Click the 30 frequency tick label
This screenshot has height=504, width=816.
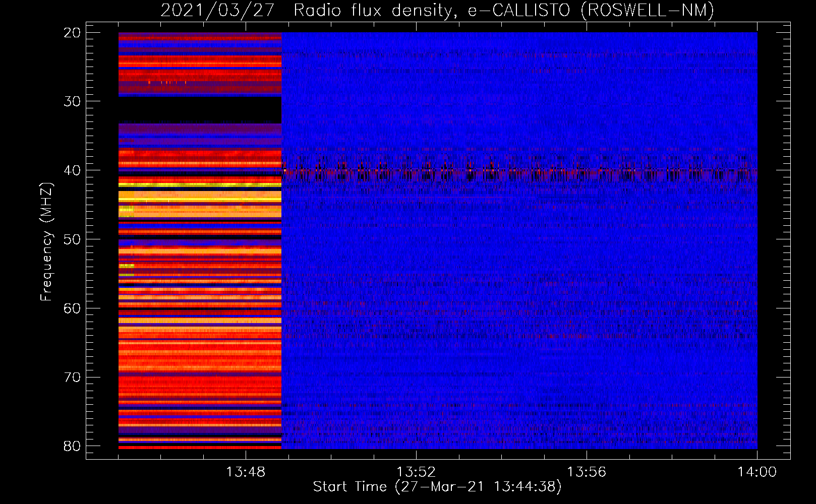(x=72, y=101)
